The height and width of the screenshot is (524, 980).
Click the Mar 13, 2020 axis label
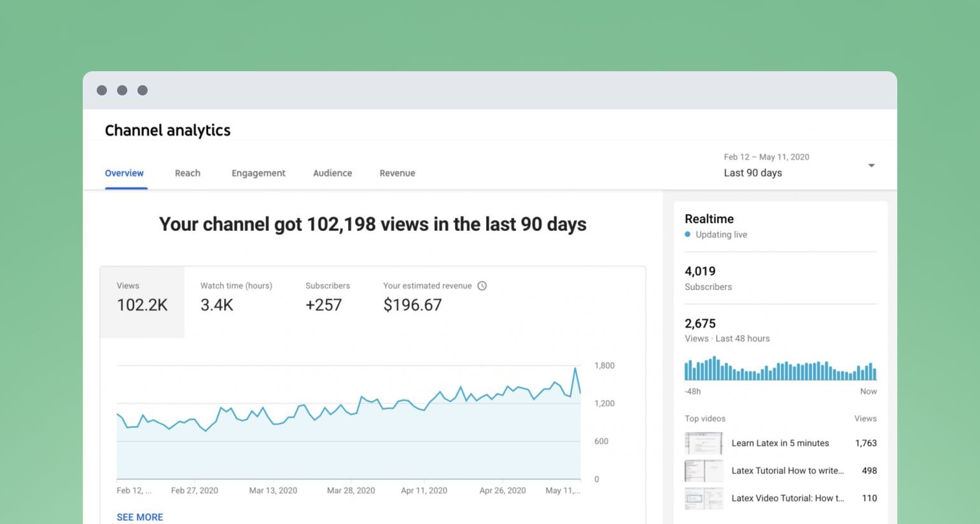coord(273,490)
